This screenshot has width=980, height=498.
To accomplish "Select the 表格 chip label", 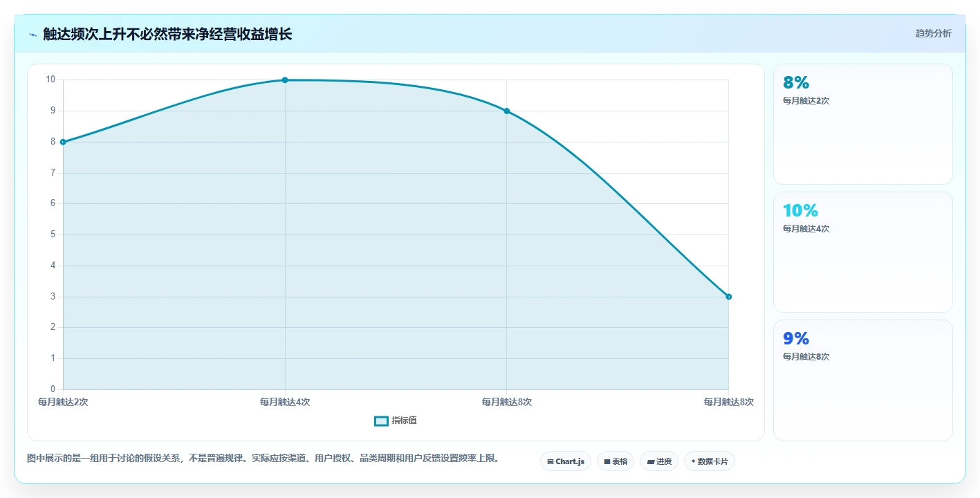I will [620, 461].
